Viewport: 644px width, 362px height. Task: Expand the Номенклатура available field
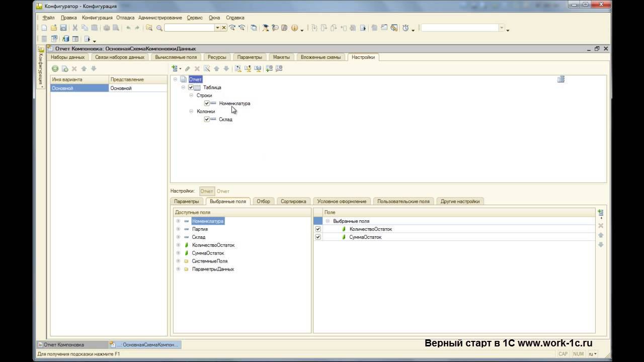pos(178,221)
